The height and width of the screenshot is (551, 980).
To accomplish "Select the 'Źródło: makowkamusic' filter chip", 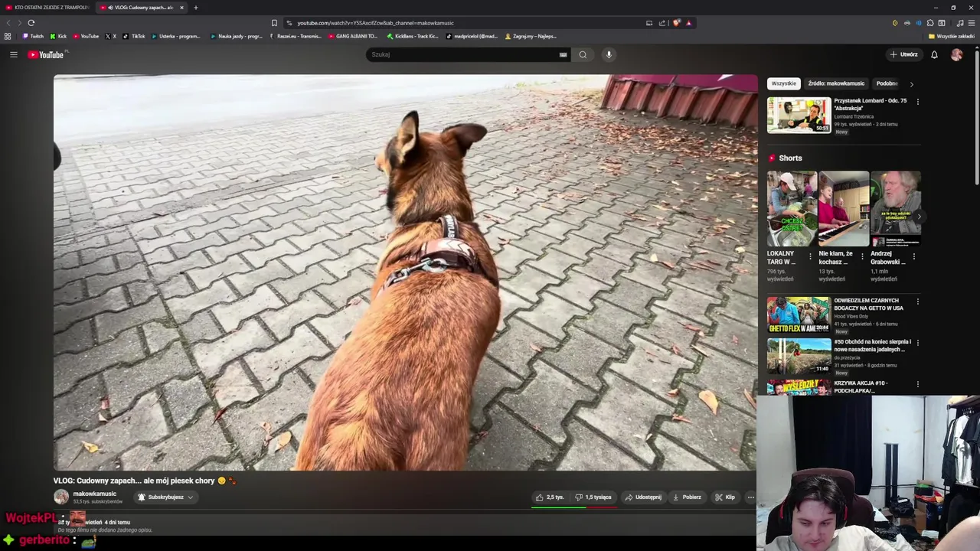I will click(836, 83).
